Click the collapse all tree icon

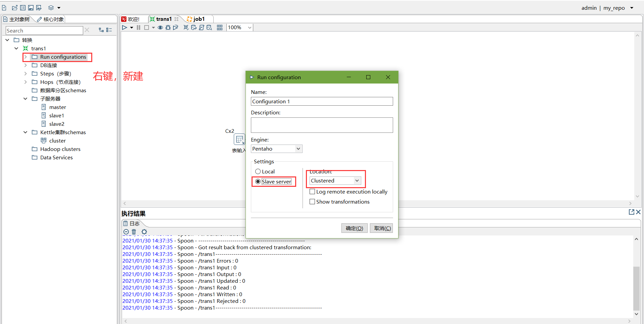(x=109, y=30)
